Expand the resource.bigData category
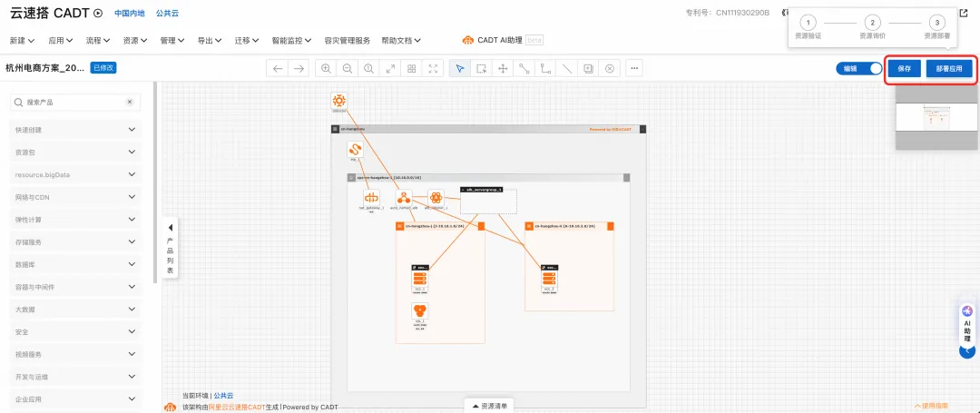The height and width of the screenshot is (413, 980). tap(75, 175)
